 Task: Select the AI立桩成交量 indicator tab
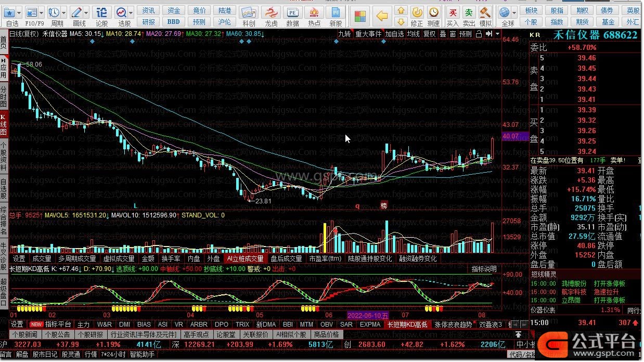pos(244,258)
